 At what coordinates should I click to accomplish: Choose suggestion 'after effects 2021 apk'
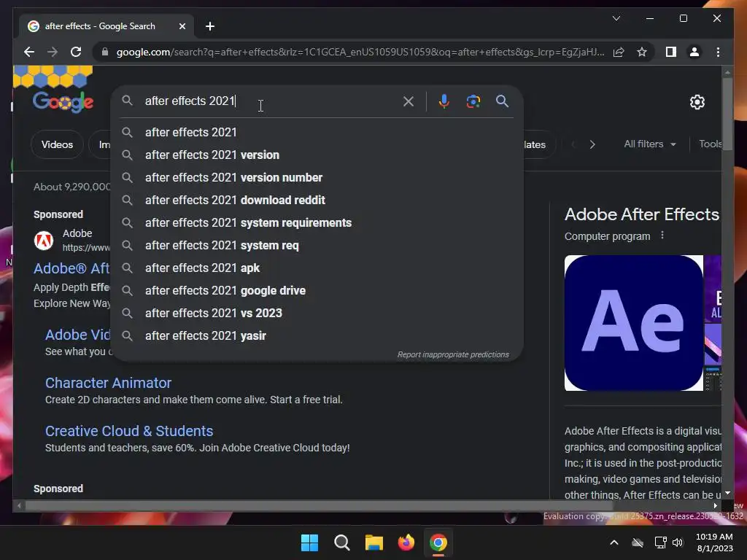(x=317, y=268)
